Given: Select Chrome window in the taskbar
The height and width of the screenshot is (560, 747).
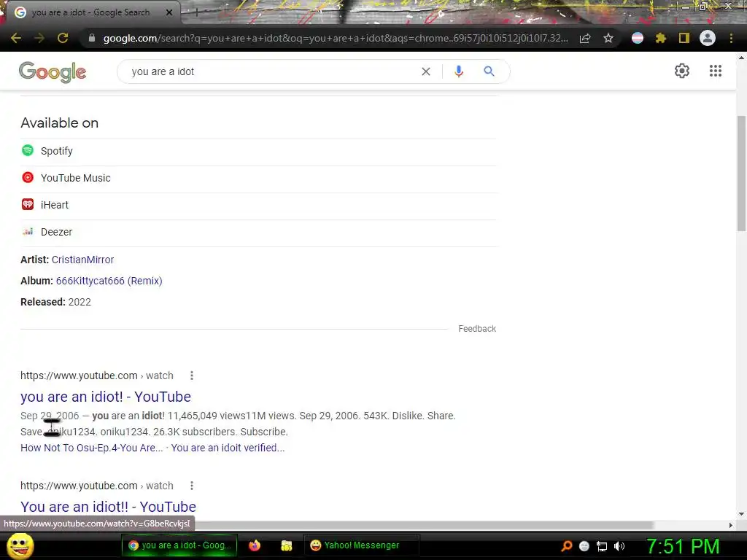Looking at the screenshot, I should click(x=179, y=545).
